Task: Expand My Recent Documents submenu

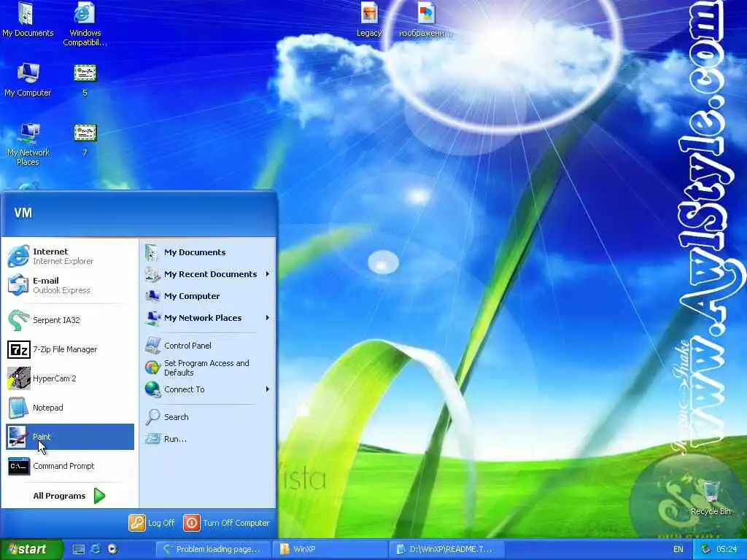Action: coord(208,274)
